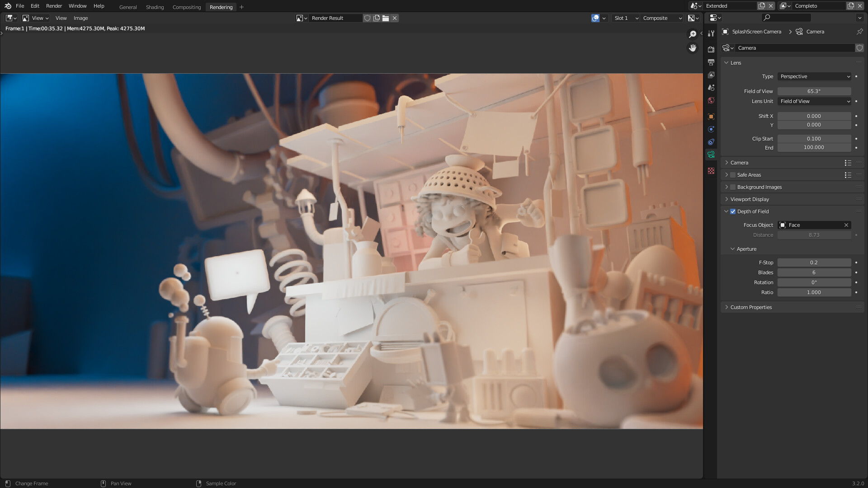
Task: Open the Composite layer dropdown
Action: click(x=662, y=18)
